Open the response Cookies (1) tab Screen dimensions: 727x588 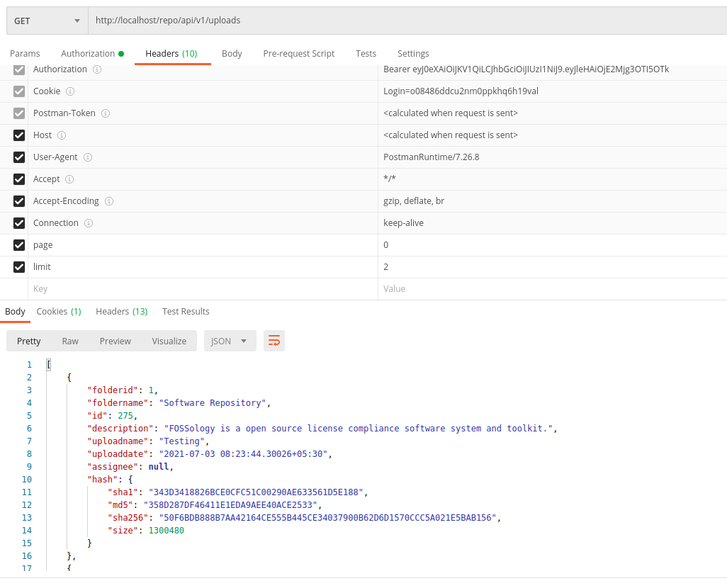point(58,311)
